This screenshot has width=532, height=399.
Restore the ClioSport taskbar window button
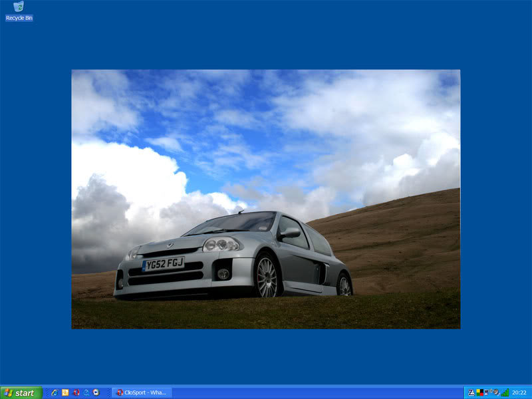[142, 392]
